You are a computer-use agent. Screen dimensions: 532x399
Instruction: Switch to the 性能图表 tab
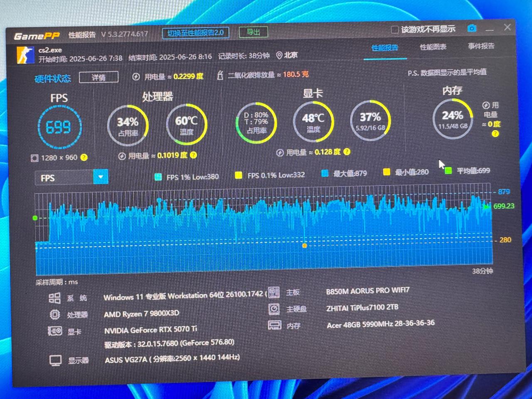click(433, 47)
